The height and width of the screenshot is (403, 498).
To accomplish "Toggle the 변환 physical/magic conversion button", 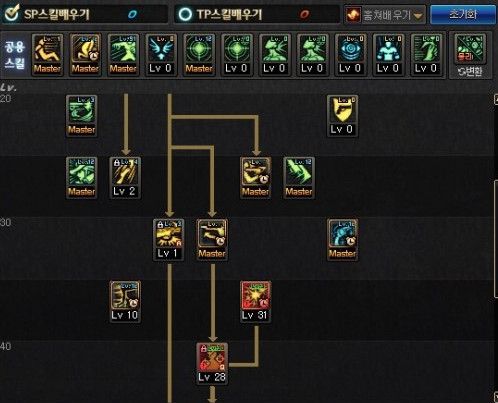I will click(470, 71).
